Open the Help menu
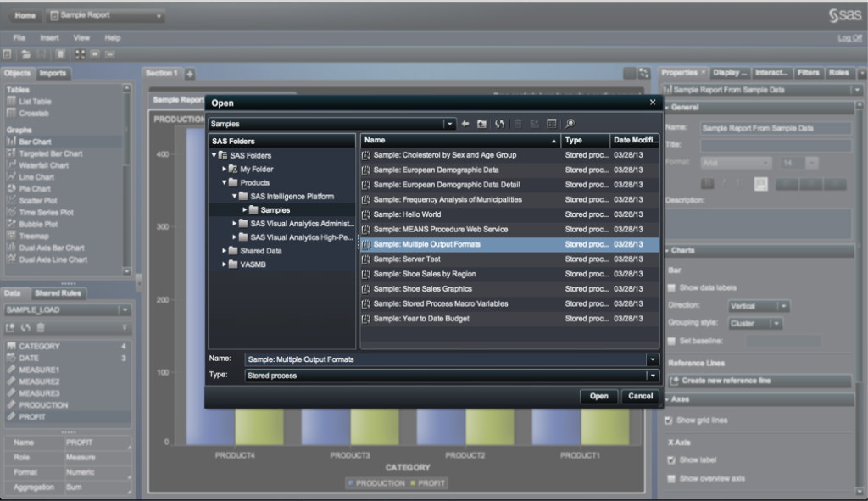 click(x=113, y=37)
